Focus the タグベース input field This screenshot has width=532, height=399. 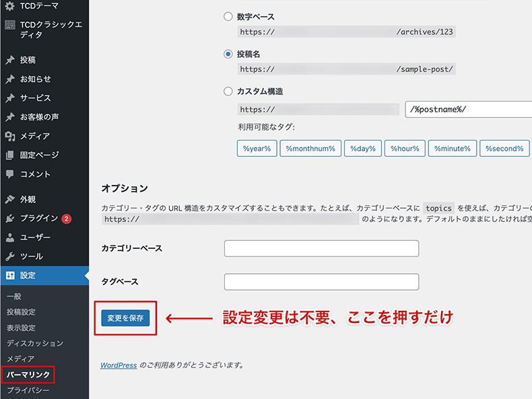coord(321,281)
